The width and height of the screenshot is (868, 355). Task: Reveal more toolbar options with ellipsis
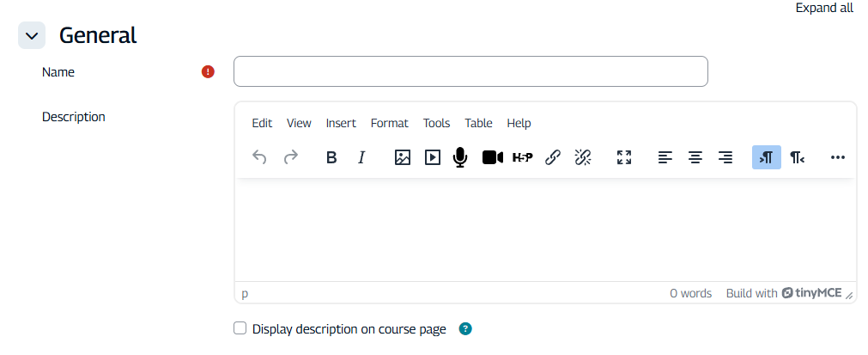click(838, 157)
